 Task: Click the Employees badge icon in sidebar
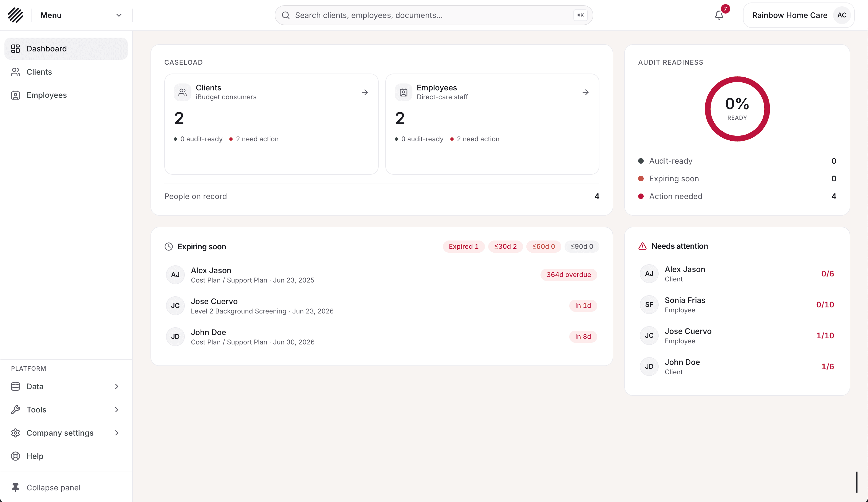click(x=15, y=95)
